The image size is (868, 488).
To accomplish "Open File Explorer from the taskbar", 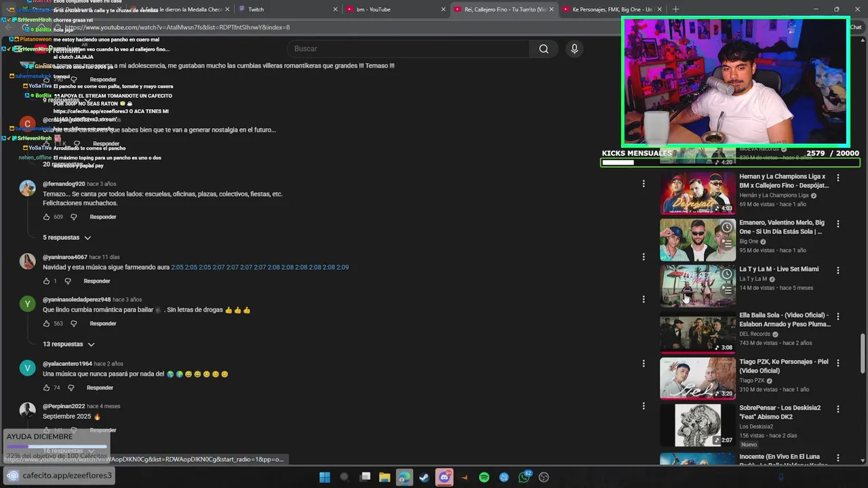I will point(384,477).
